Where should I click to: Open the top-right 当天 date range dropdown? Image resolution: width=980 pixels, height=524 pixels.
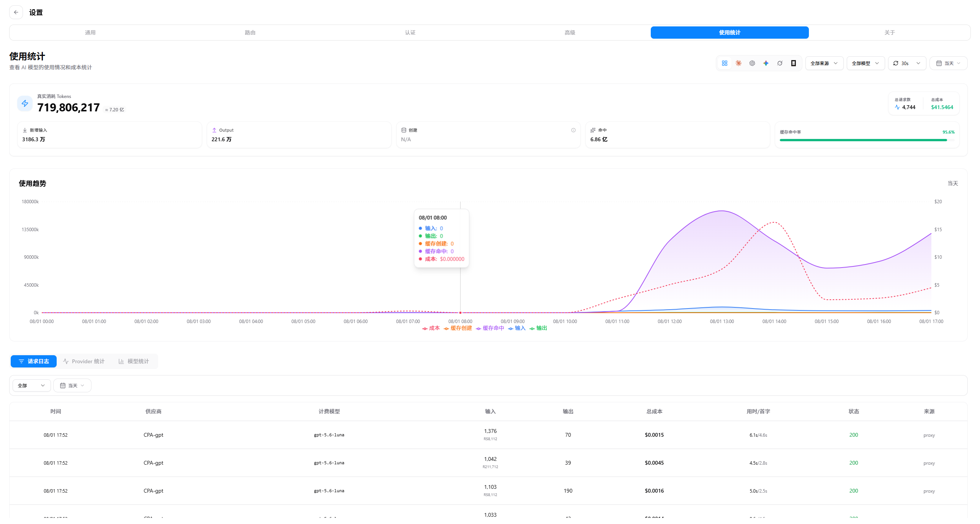point(948,63)
